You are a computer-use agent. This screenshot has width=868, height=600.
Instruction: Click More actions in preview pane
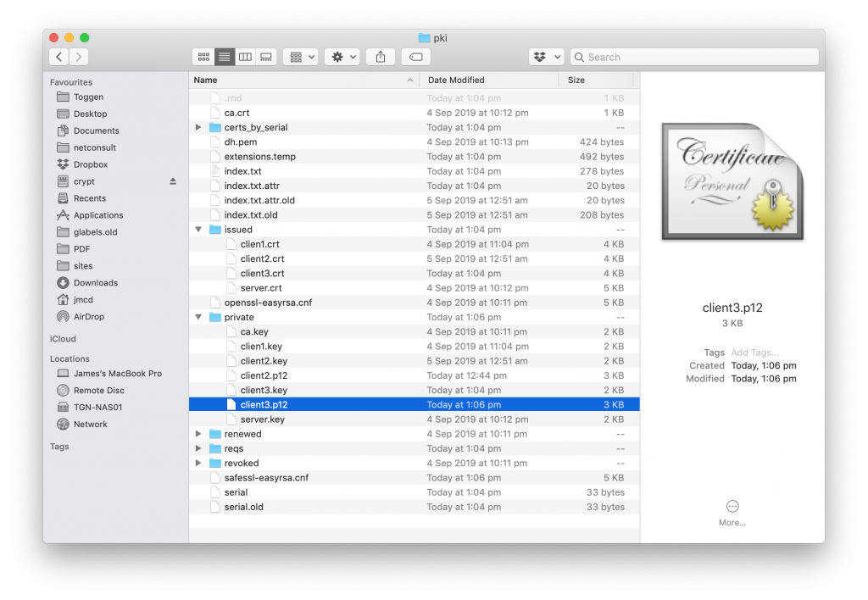pyautogui.click(x=732, y=513)
